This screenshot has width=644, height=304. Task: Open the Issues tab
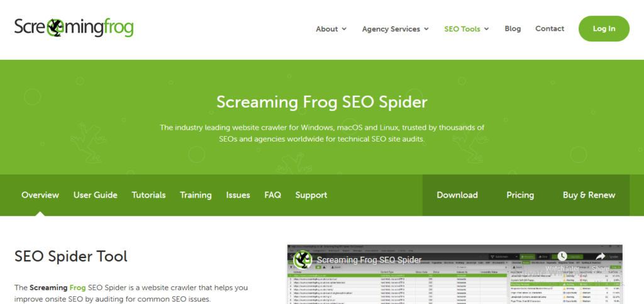click(238, 195)
